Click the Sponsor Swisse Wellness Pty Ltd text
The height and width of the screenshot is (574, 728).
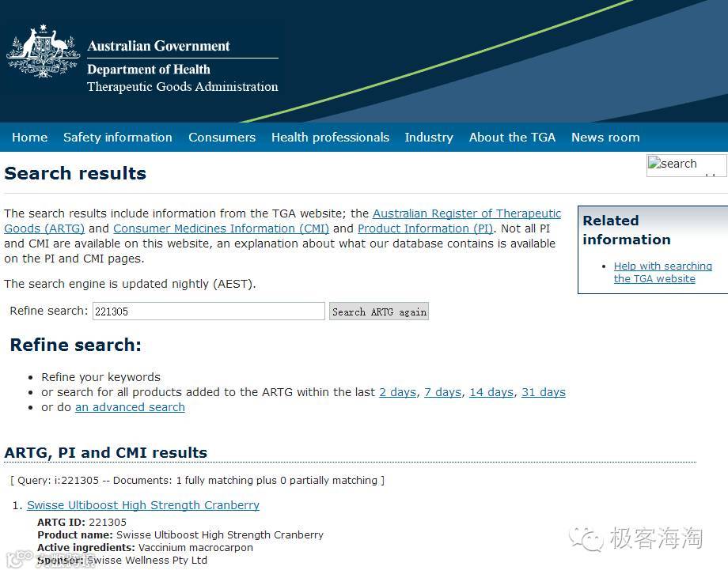(x=122, y=561)
